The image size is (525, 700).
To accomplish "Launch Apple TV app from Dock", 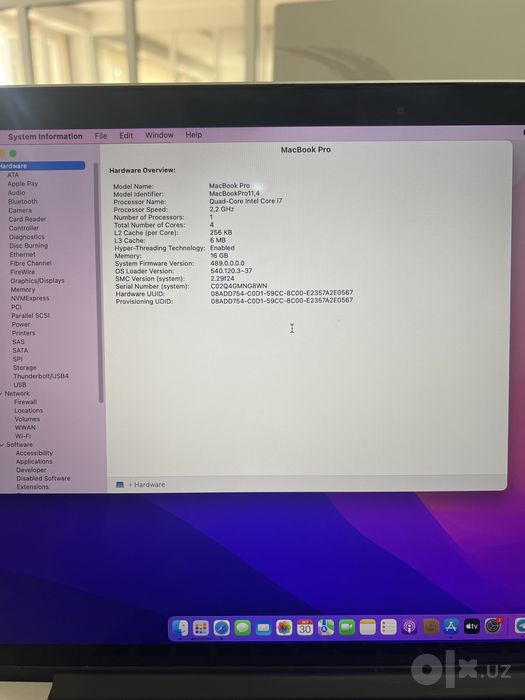I will pos(472,626).
